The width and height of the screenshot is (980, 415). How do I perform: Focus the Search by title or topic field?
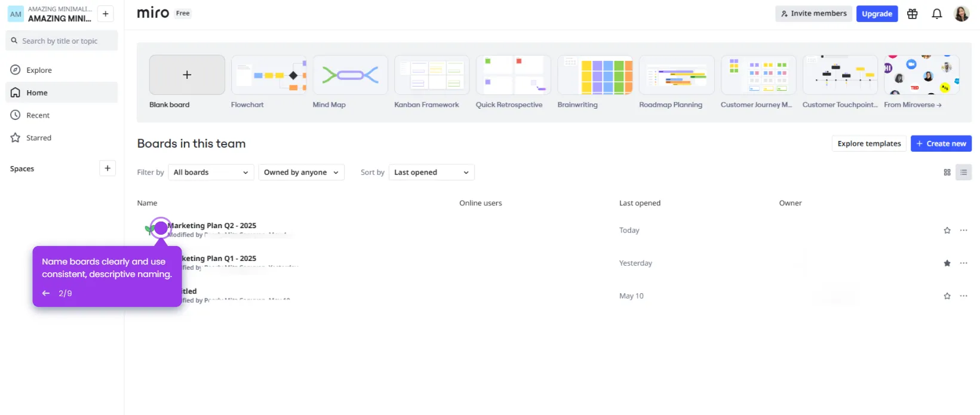coord(62,41)
